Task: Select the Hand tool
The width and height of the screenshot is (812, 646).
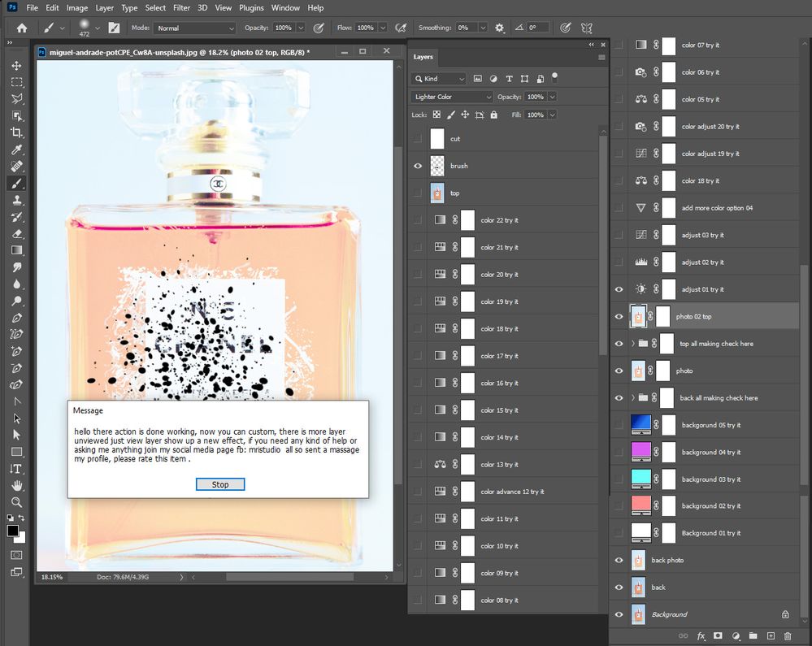Action: click(16, 486)
